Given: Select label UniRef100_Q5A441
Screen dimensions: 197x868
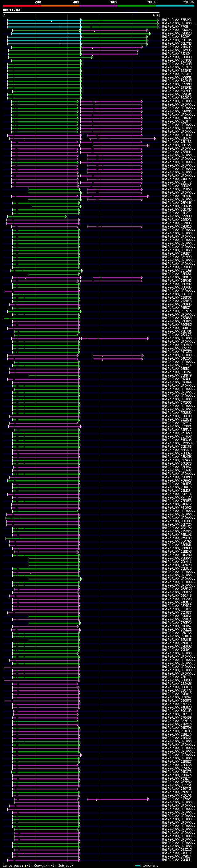Looking at the screenshot, I should [176, 562].
